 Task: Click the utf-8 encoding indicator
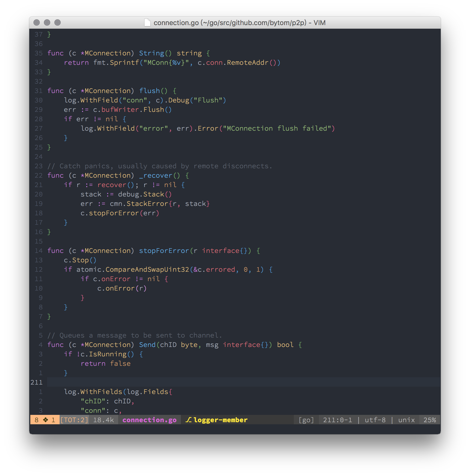click(375, 420)
